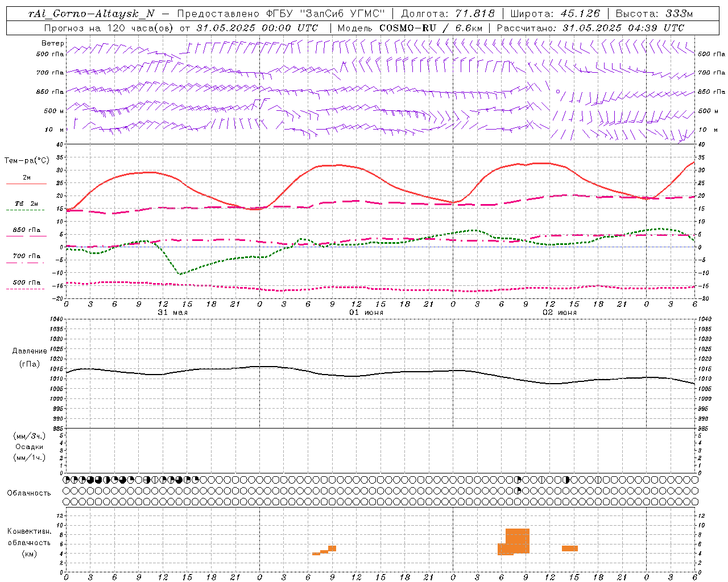Click the (гПа) pressure unit label
Image resolution: width=728 pixels, height=582 pixels.
[x=30, y=364]
